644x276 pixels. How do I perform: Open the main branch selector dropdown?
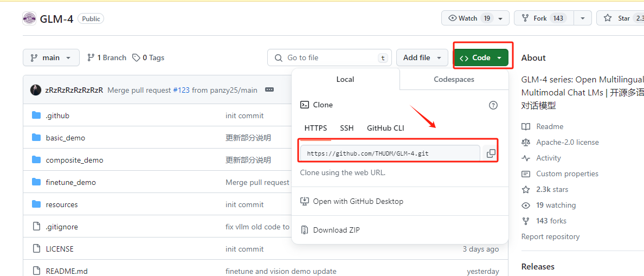click(51, 58)
